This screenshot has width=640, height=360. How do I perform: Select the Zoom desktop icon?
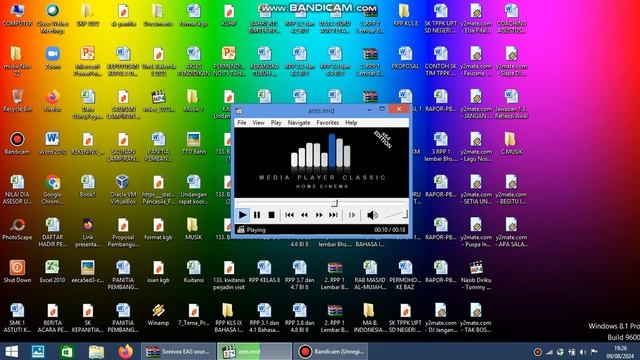click(53, 58)
